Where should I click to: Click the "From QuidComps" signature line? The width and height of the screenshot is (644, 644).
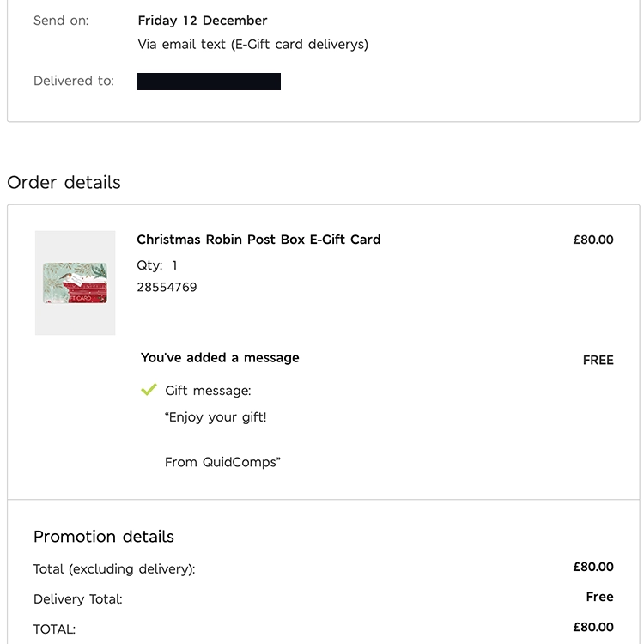click(222, 462)
